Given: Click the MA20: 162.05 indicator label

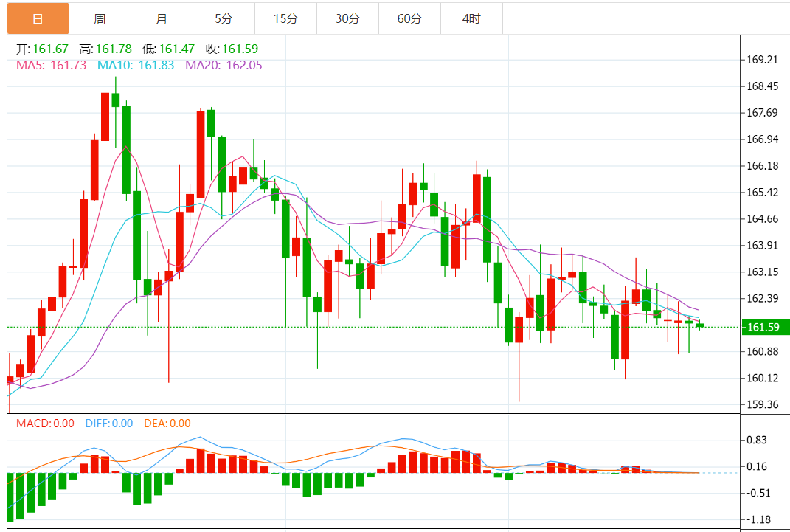Looking at the screenshot, I should pyautogui.click(x=224, y=65).
